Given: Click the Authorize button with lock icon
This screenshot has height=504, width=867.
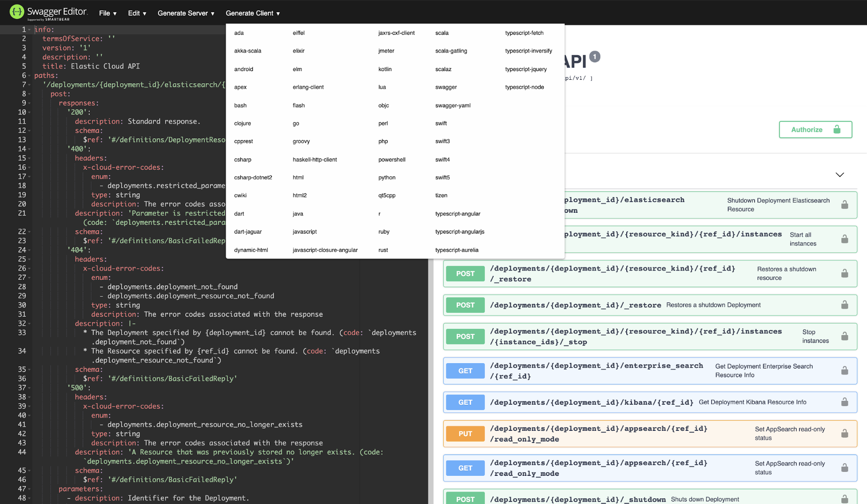Looking at the screenshot, I should coord(815,130).
